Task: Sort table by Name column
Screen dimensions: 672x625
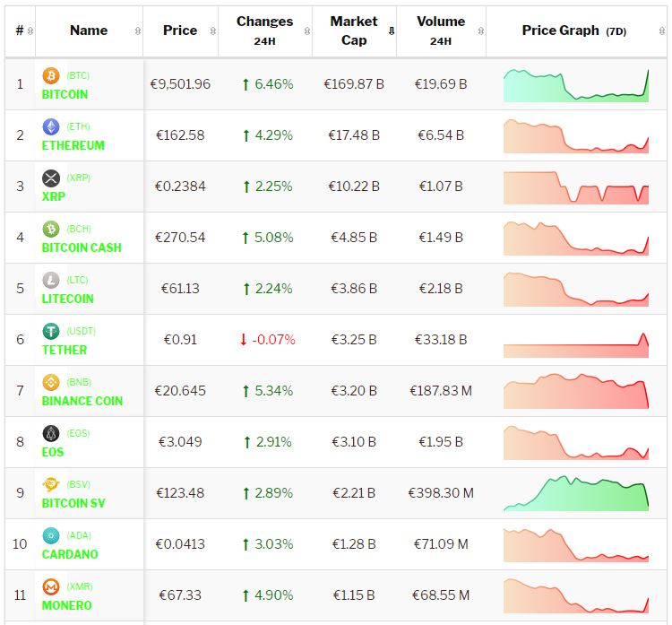Action: (x=89, y=30)
